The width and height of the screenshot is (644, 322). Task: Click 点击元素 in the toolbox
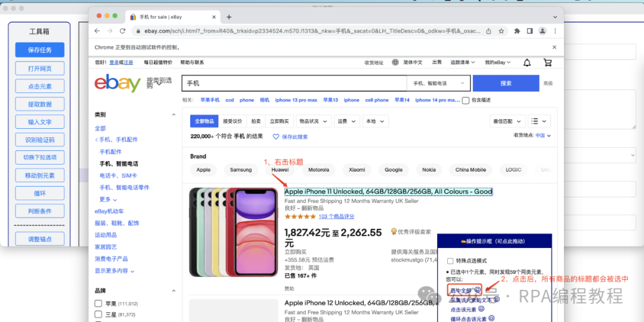click(40, 86)
